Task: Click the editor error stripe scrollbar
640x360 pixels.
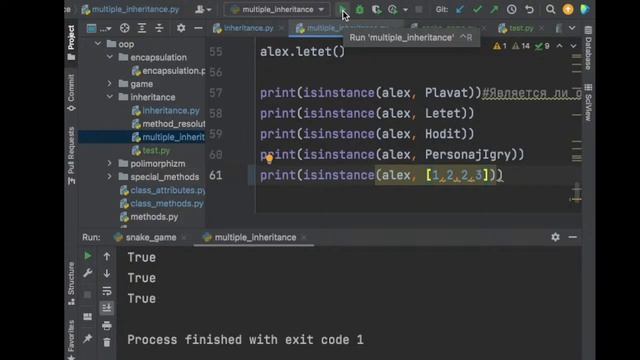Action: (x=576, y=127)
